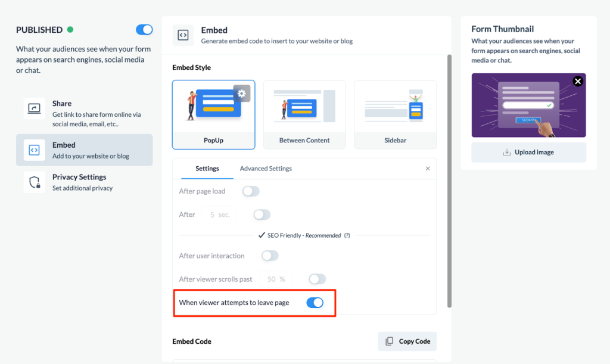Click the upload icon on Upload image button
Screen dimensions: 610x364
pos(508,152)
